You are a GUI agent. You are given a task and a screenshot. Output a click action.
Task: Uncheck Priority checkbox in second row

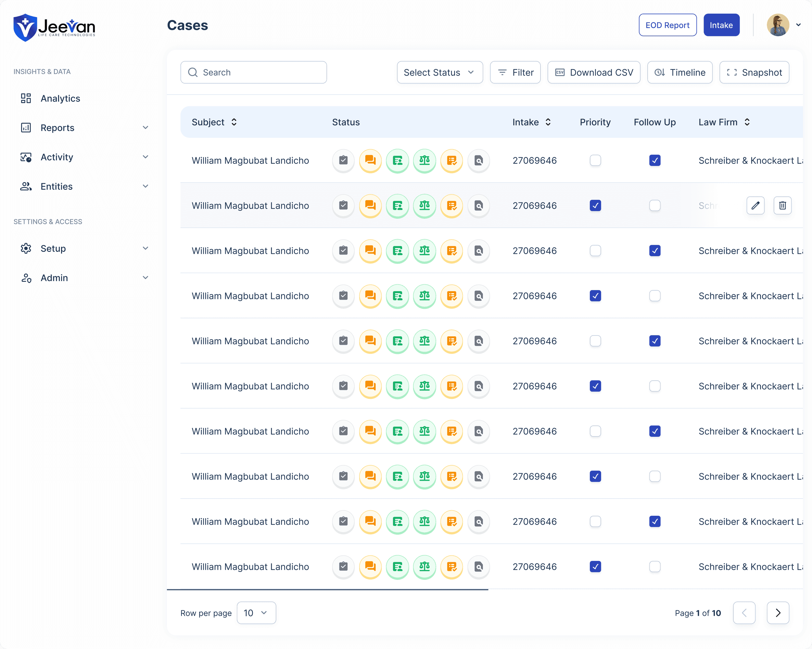pyautogui.click(x=595, y=205)
